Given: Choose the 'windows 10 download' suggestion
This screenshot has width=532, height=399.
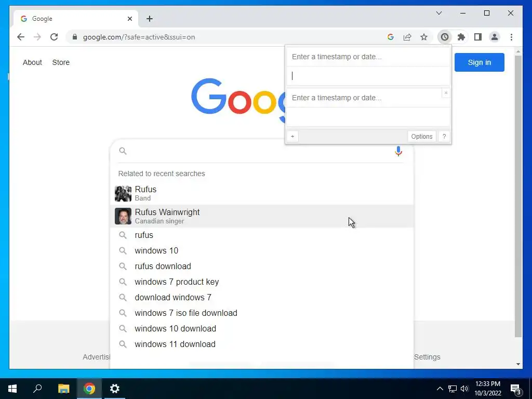Looking at the screenshot, I should tap(262, 329).
